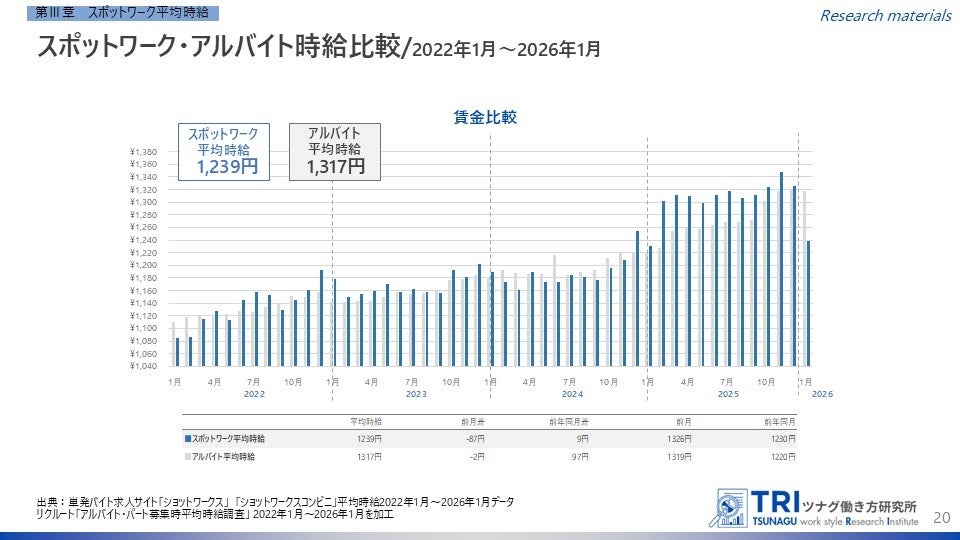Click the 1317円 table cell
Image resolution: width=960 pixels, height=540 pixels.
[369, 457]
